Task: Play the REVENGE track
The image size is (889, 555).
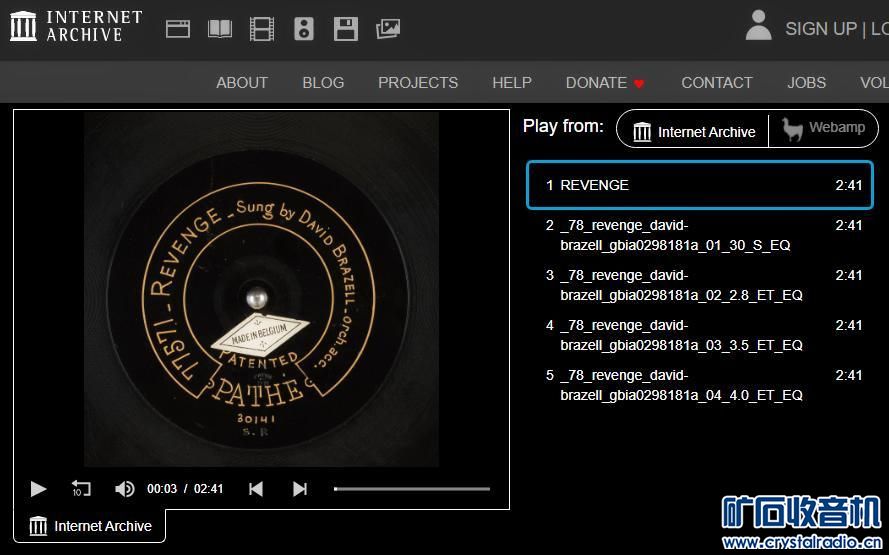Action: point(38,489)
